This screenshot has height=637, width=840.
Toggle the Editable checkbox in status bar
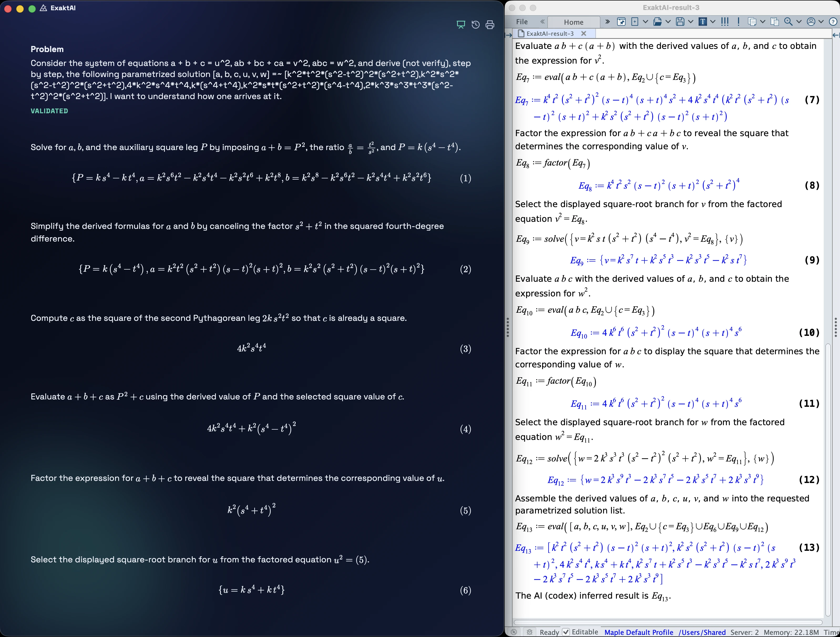coord(566,632)
